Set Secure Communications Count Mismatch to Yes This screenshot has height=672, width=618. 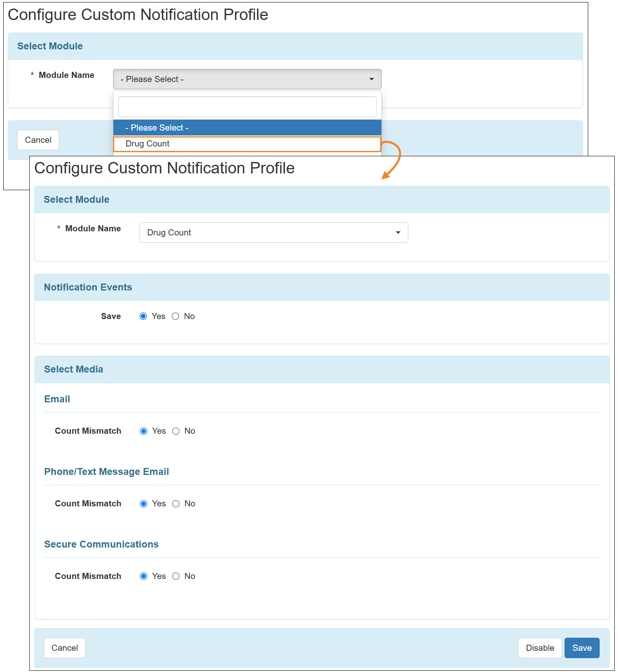click(144, 576)
